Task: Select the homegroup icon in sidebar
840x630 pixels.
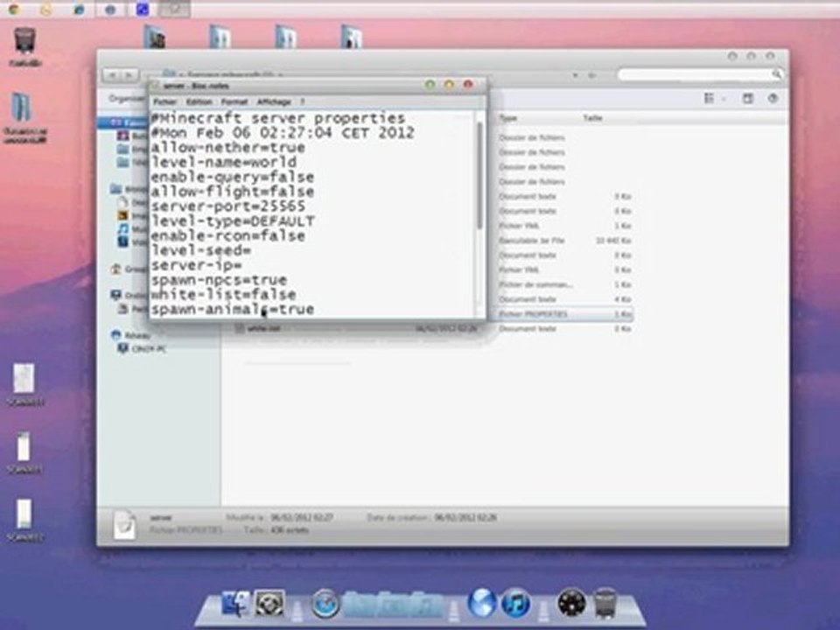Action: (x=115, y=269)
